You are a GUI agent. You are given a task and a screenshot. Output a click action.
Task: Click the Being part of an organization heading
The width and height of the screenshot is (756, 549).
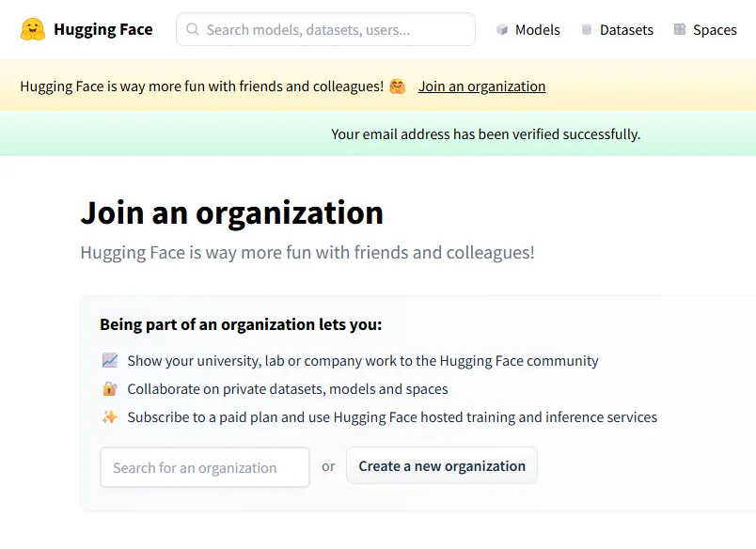click(241, 325)
